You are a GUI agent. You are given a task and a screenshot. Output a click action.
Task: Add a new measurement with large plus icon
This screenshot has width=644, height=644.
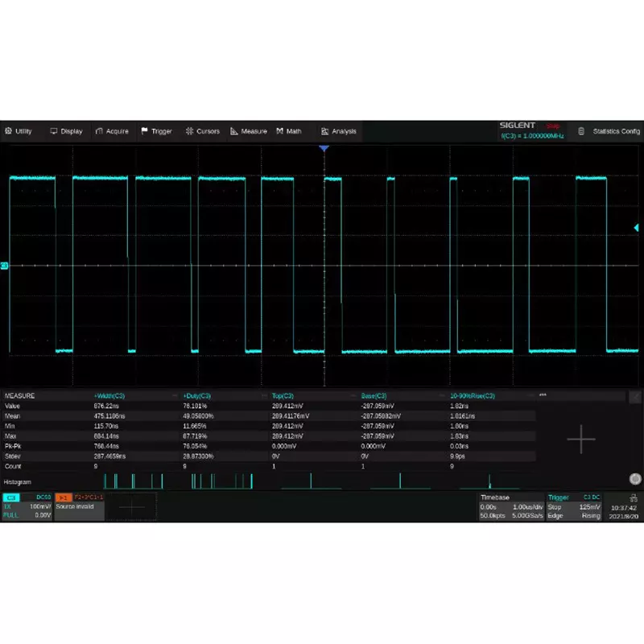coord(581,440)
